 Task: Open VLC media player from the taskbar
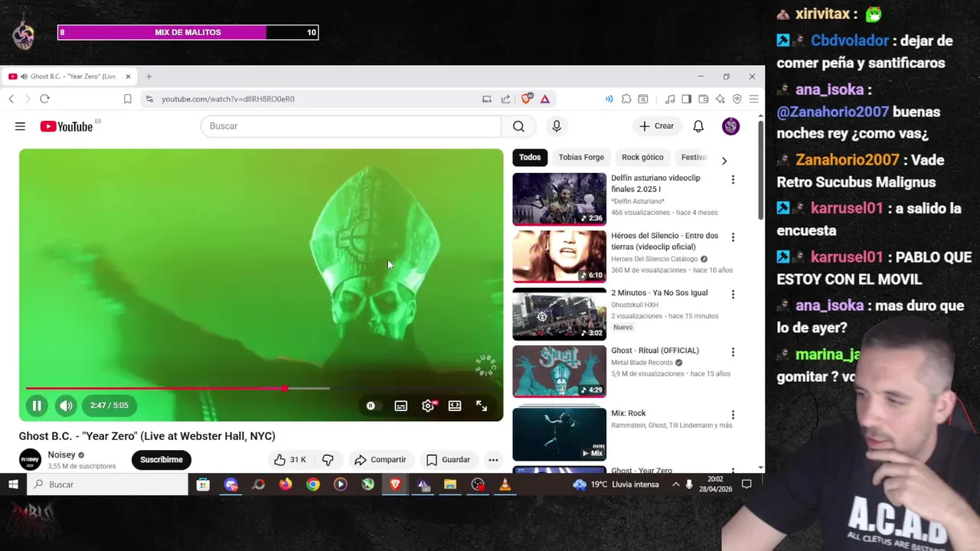click(x=505, y=484)
